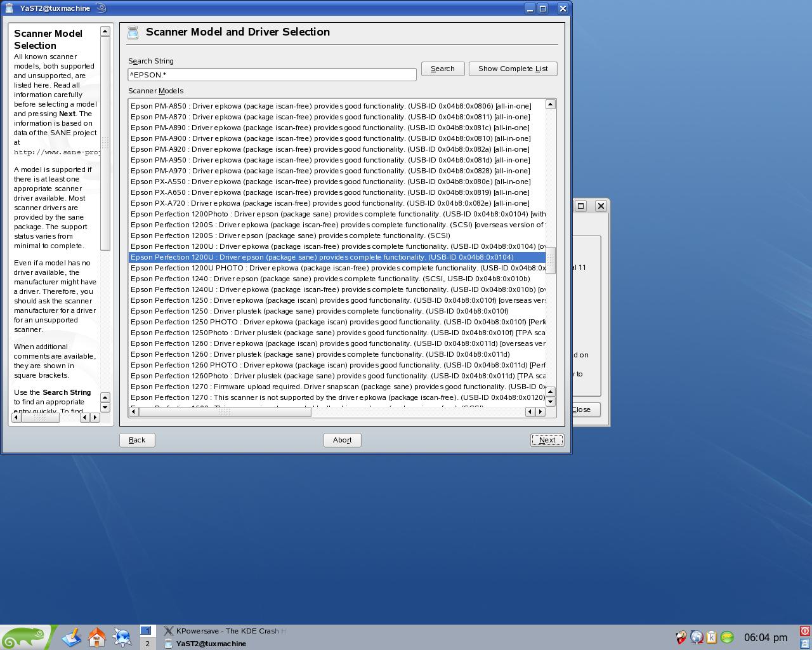Select YaST2@tuxmachine taskbar entry
Viewport: 812px width, 650px height.
coord(225,644)
